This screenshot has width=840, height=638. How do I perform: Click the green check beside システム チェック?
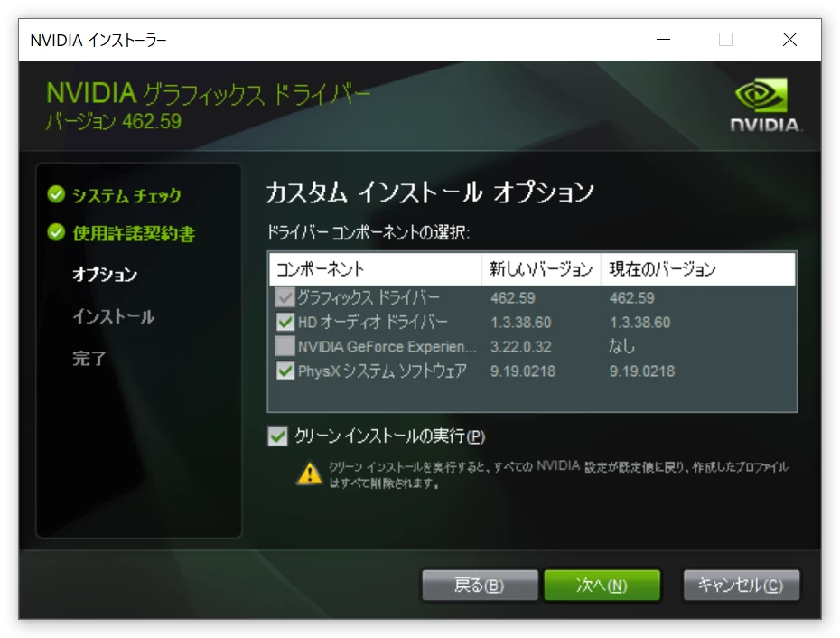[x=56, y=194]
